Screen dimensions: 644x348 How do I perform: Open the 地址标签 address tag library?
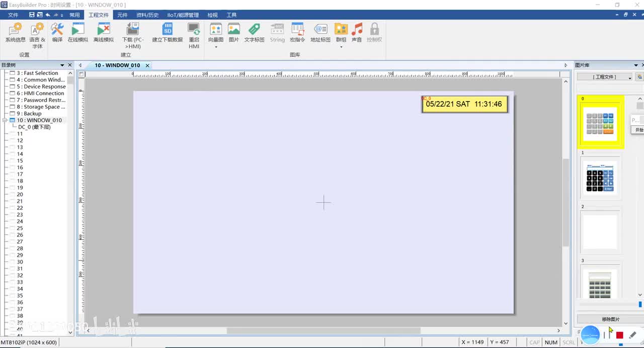point(320,33)
